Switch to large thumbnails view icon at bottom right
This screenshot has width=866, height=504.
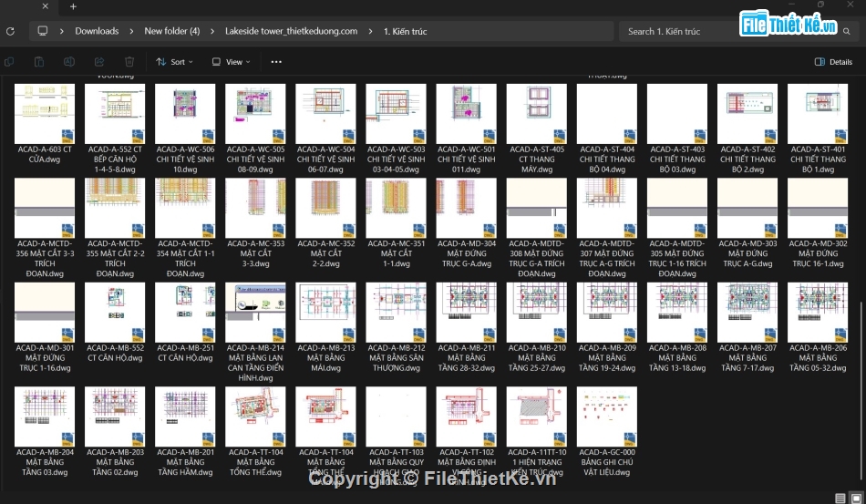856,498
